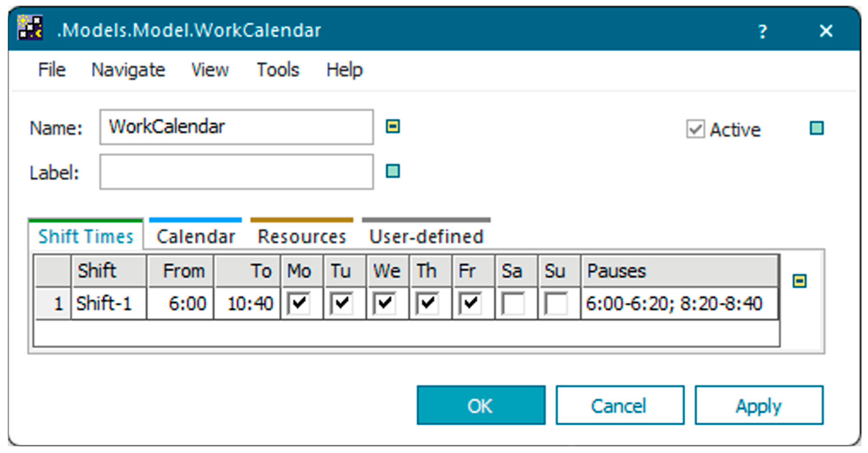The width and height of the screenshot is (868, 453).
Task: Click the green inheritance square beside Active
Action: click(x=816, y=128)
